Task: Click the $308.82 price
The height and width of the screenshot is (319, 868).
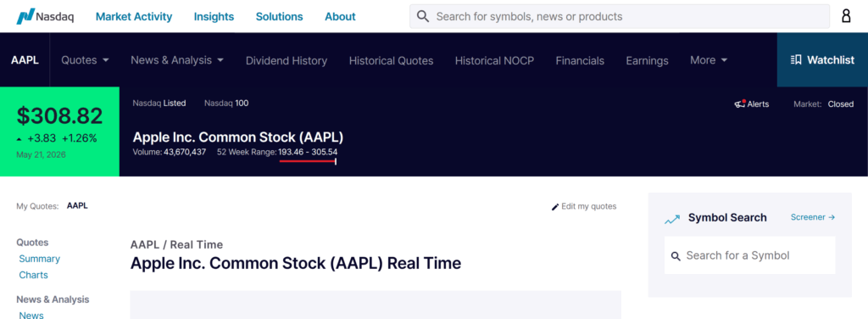Action: pyautogui.click(x=60, y=115)
